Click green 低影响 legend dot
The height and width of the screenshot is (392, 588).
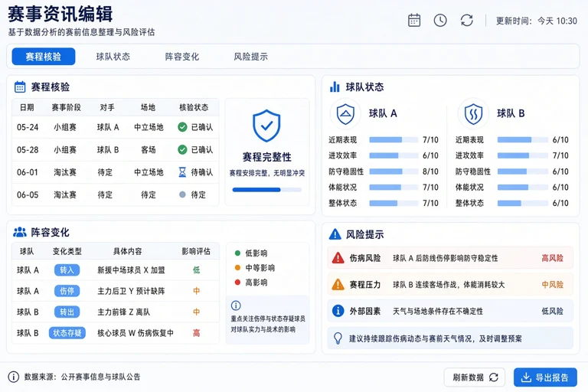(237, 253)
